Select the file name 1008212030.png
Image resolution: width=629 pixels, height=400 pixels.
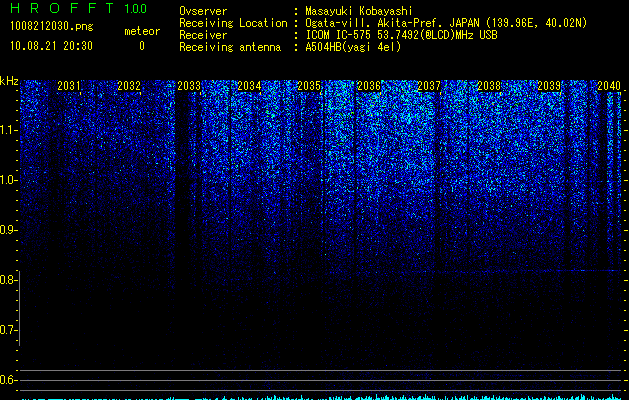coord(52,27)
